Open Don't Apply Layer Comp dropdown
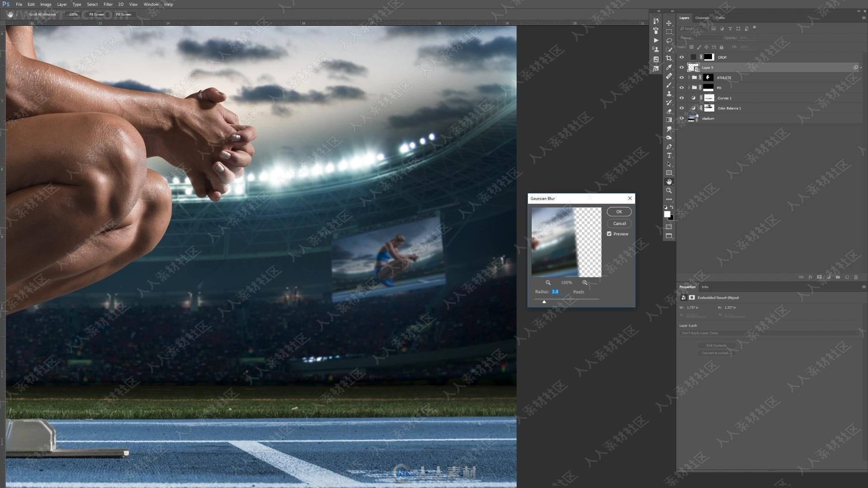868x488 pixels. pyautogui.click(x=770, y=333)
